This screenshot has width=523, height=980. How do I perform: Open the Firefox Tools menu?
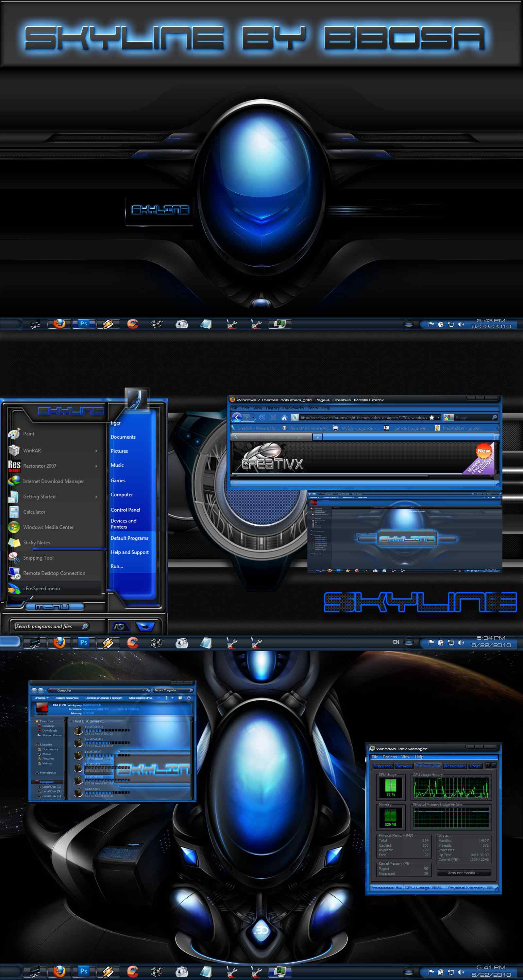(x=313, y=408)
